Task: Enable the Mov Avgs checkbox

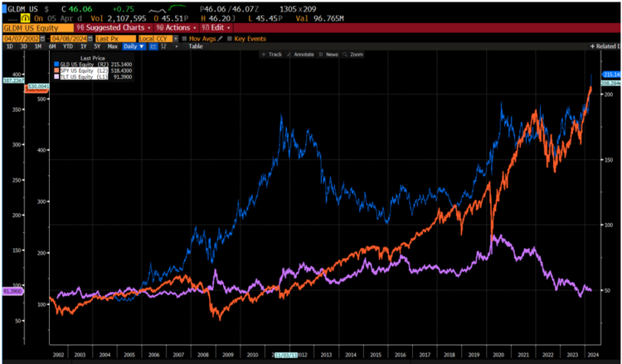Action: [x=185, y=38]
